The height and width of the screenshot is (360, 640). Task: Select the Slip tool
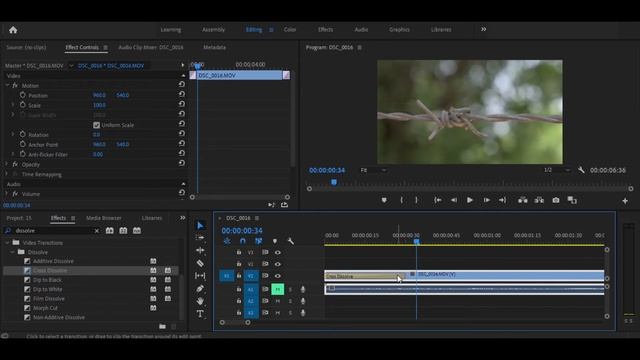click(200, 276)
